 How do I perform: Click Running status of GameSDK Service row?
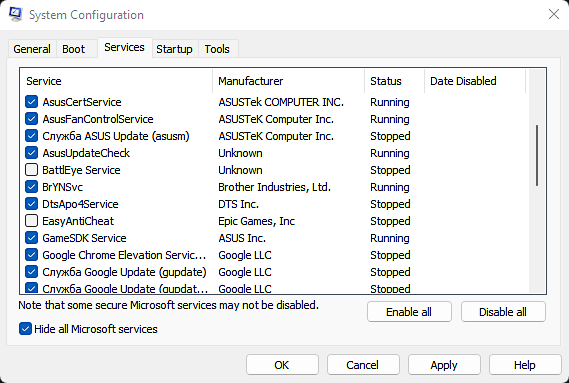390,238
